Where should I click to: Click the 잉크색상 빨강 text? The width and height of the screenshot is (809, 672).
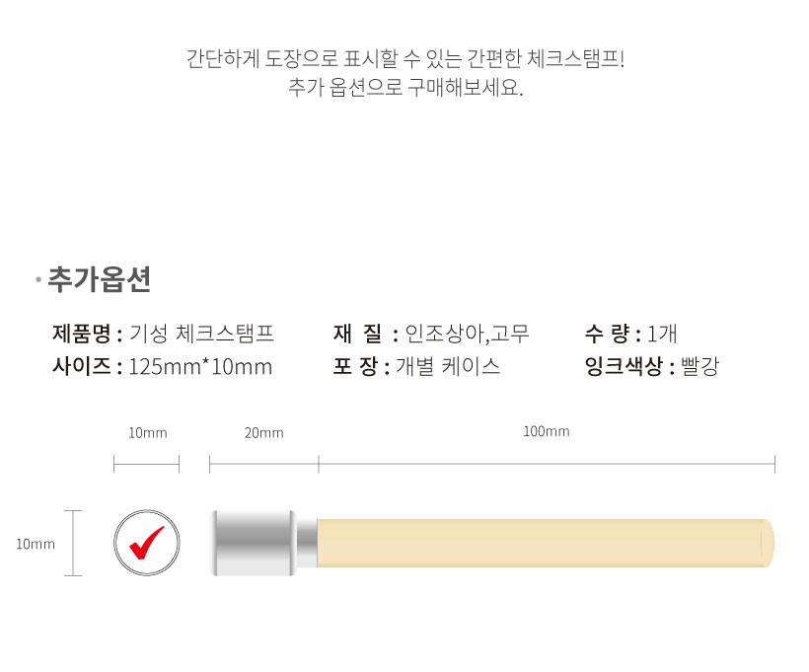(651, 366)
